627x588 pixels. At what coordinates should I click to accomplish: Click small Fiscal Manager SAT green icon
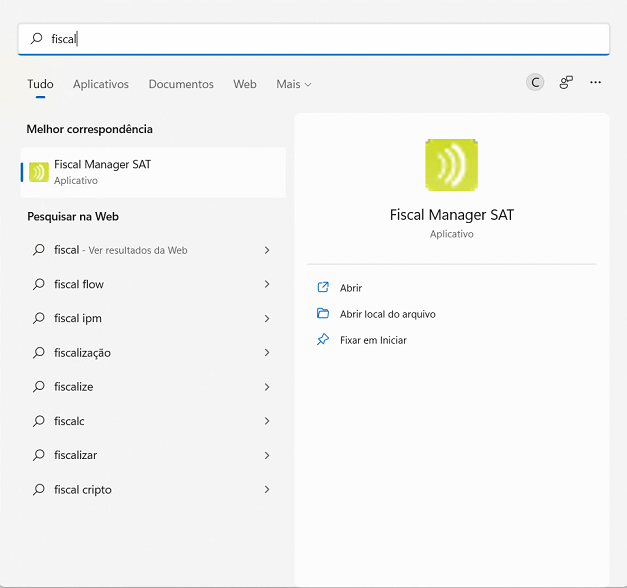pyautogui.click(x=39, y=172)
